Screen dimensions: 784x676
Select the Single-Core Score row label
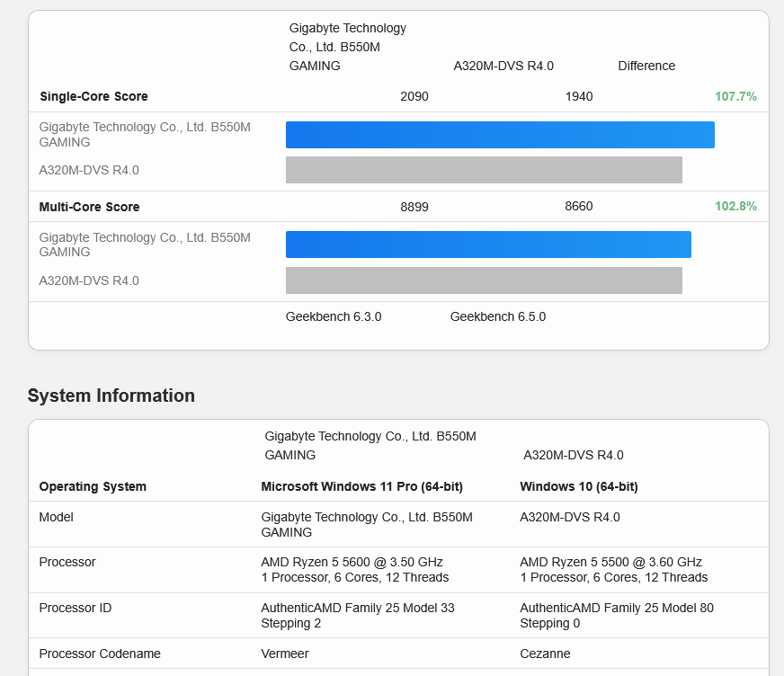click(94, 96)
